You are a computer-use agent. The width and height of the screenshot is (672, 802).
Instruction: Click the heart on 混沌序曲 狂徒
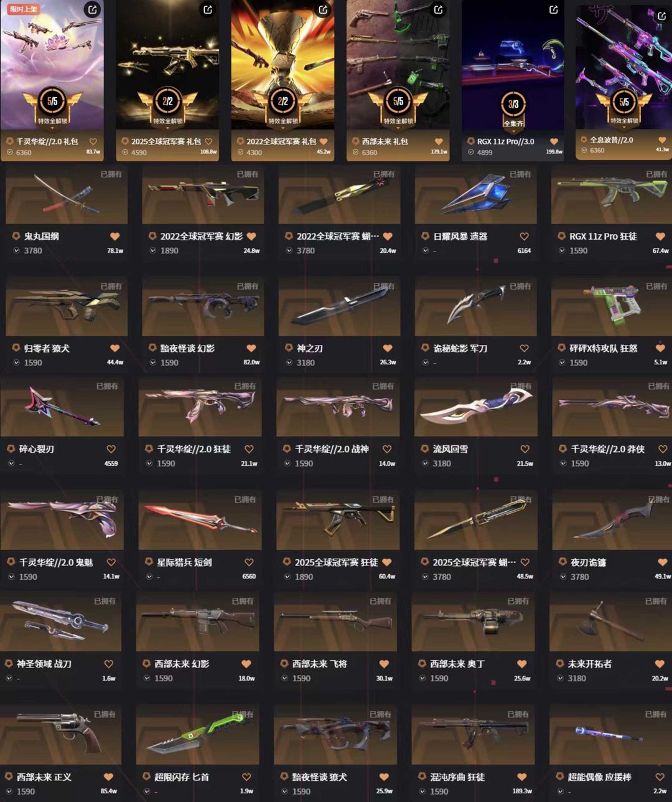pos(521,776)
